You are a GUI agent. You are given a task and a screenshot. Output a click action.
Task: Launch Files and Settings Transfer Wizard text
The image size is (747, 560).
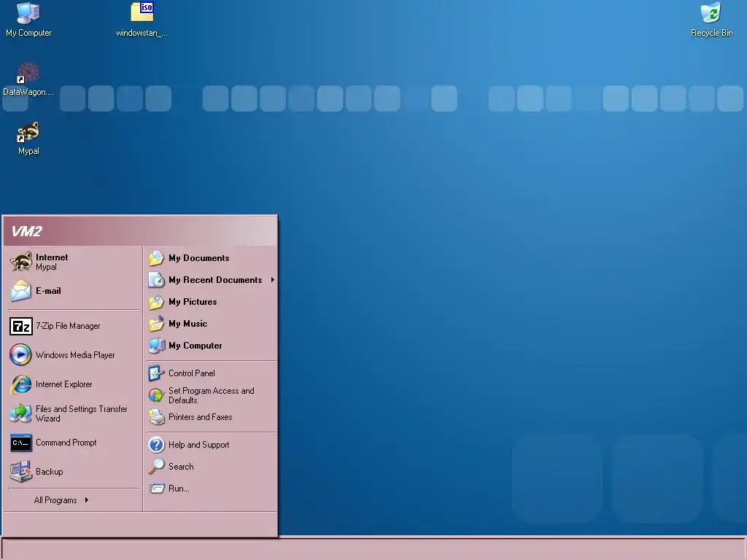(x=82, y=414)
